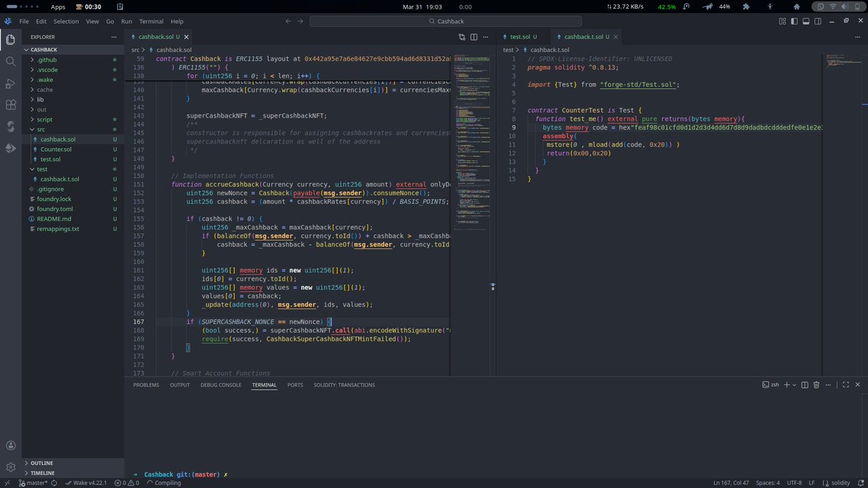868x488 pixels.
Task: Expand the TIMELINE section
Action: [72, 473]
